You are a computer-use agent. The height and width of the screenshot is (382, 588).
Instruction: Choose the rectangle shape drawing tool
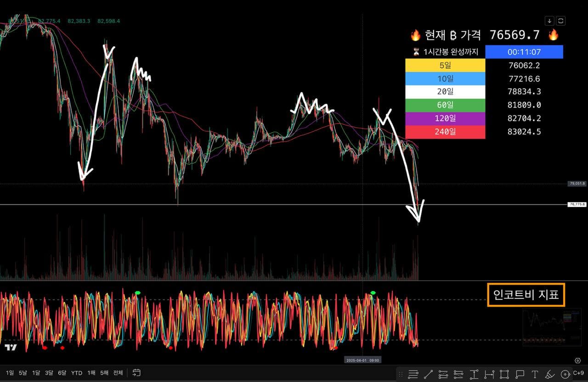[x=504, y=374]
